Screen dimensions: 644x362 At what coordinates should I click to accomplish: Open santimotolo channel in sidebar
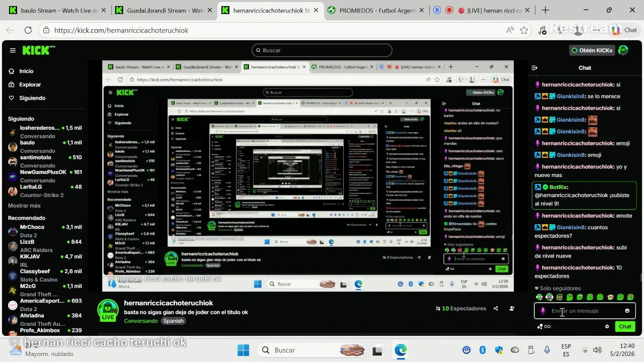pyautogui.click(x=45, y=161)
